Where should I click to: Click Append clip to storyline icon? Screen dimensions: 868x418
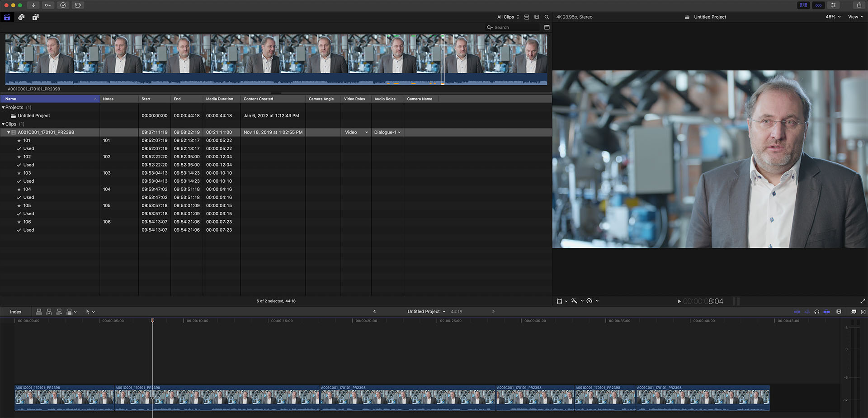[x=59, y=312]
